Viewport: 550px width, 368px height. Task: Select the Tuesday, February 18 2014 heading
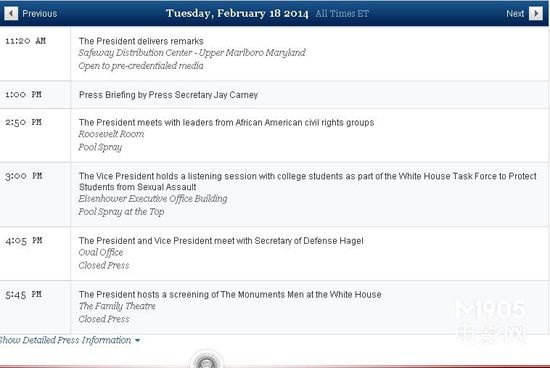[237, 13]
